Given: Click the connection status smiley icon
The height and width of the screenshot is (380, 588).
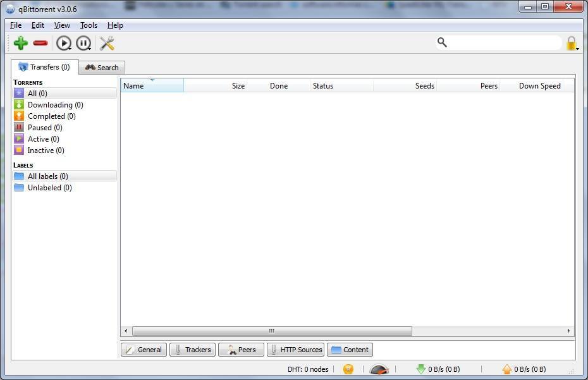Looking at the screenshot, I should click(348, 369).
